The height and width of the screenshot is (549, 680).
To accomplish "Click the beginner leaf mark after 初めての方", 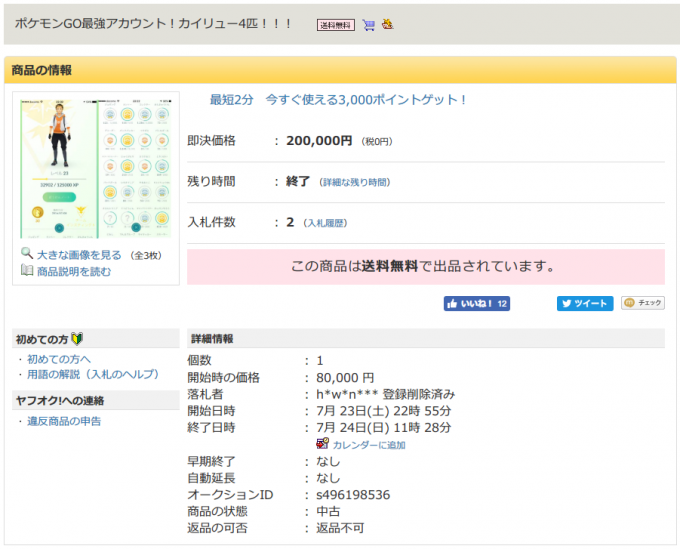I will click(77, 339).
